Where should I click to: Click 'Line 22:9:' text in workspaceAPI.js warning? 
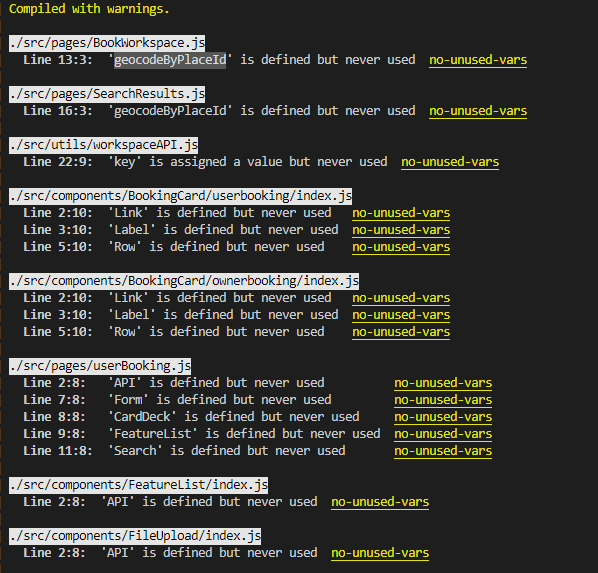[58, 162]
